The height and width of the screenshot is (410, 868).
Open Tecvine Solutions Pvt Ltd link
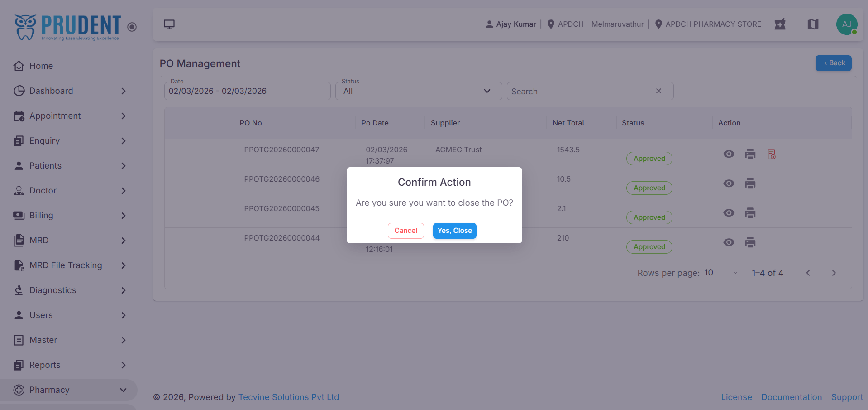coord(289,397)
